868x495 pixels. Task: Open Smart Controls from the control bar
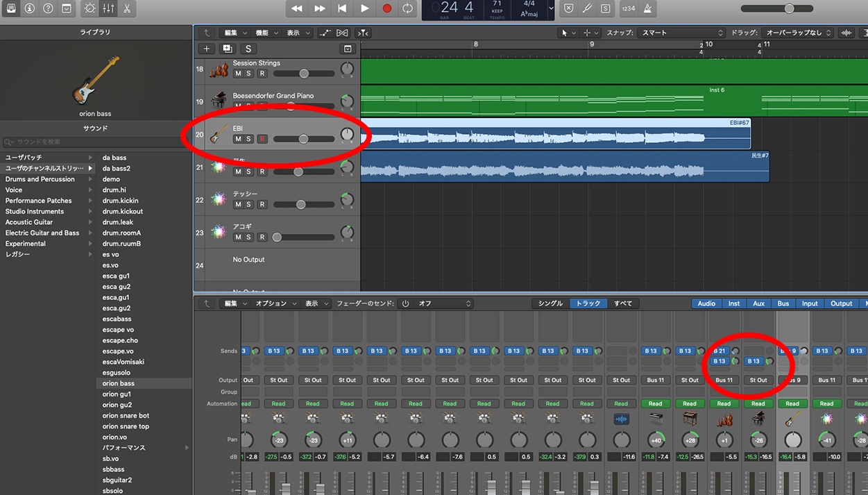[90, 8]
